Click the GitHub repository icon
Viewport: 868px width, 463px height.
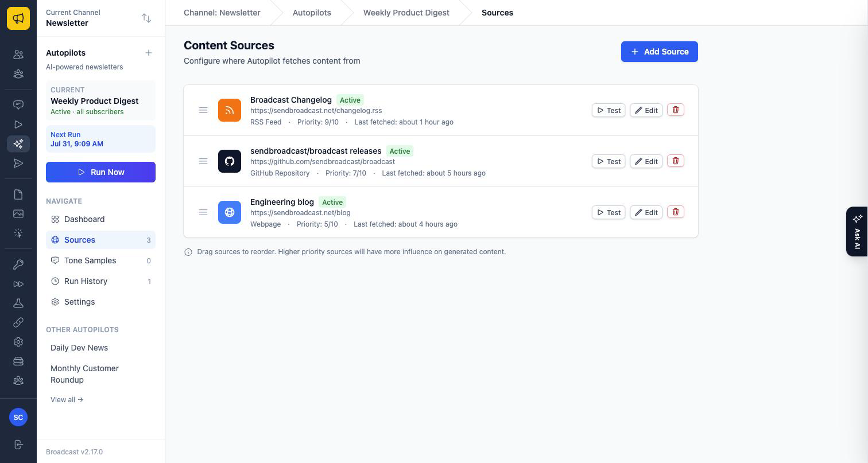pos(230,161)
